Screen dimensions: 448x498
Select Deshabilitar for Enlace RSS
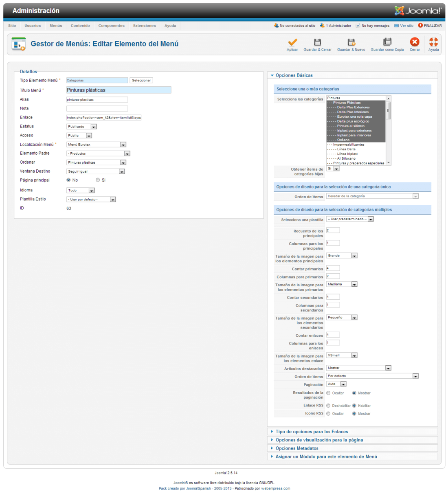click(328, 406)
